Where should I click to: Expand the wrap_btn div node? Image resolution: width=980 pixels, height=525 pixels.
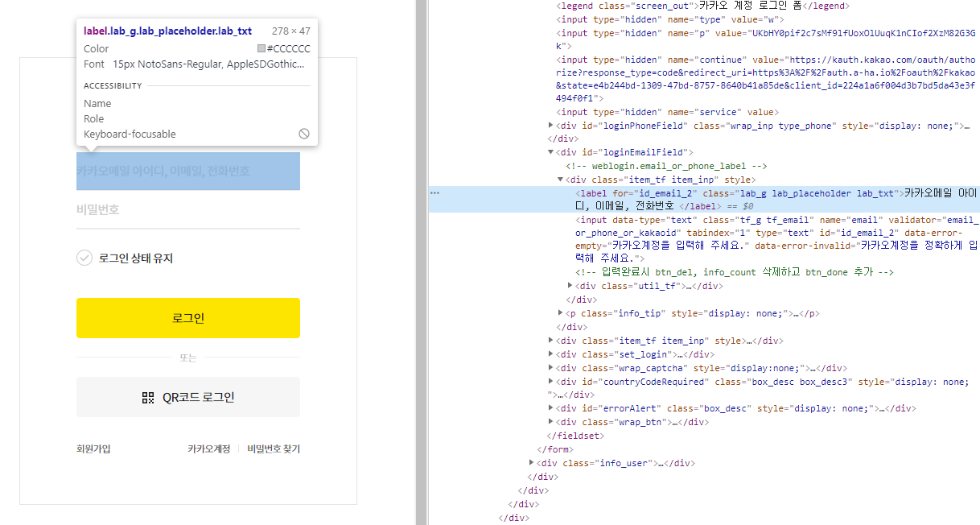click(x=551, y=422)
